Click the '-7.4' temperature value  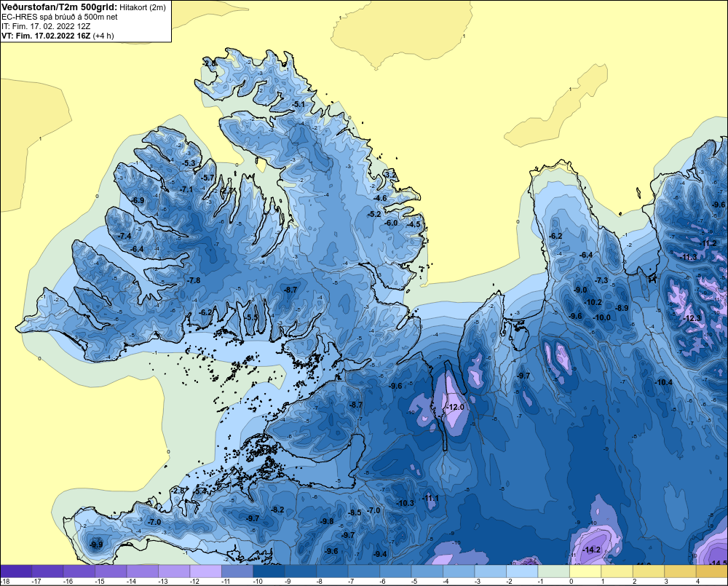click(x=125, y=236)
